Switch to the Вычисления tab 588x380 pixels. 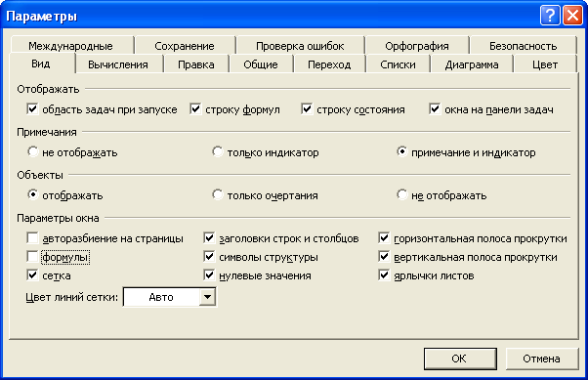click(118, 64)
